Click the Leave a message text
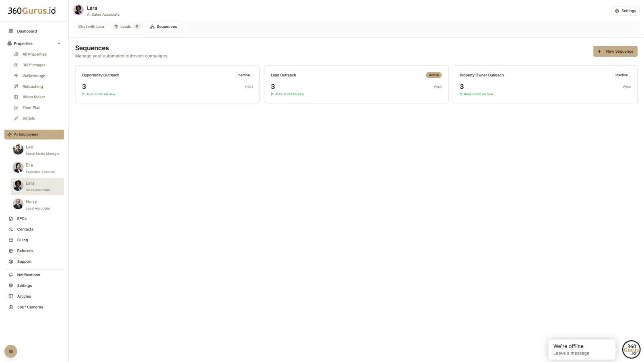The width and height of the screenshot is (644, 362). tap(571, 353)
